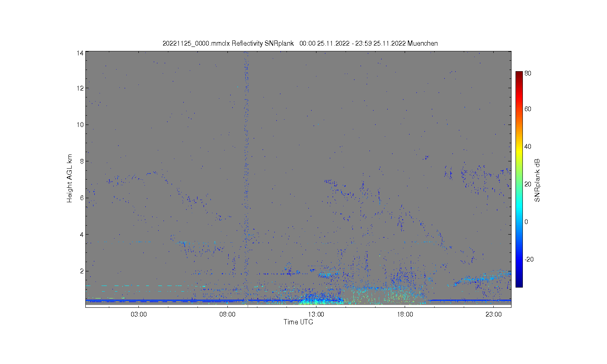The image size is (607, 364).
Task: Click the colorbar value 20
Action: tap(528, 184)
